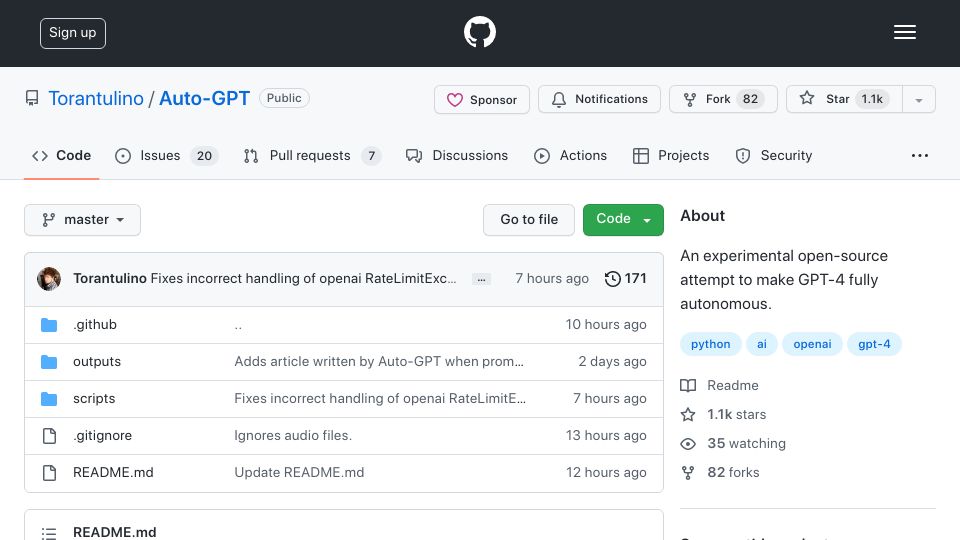Open the Pull requests tab
The image size is (960, 540).
pyautogui.click(x=312, y=156)
